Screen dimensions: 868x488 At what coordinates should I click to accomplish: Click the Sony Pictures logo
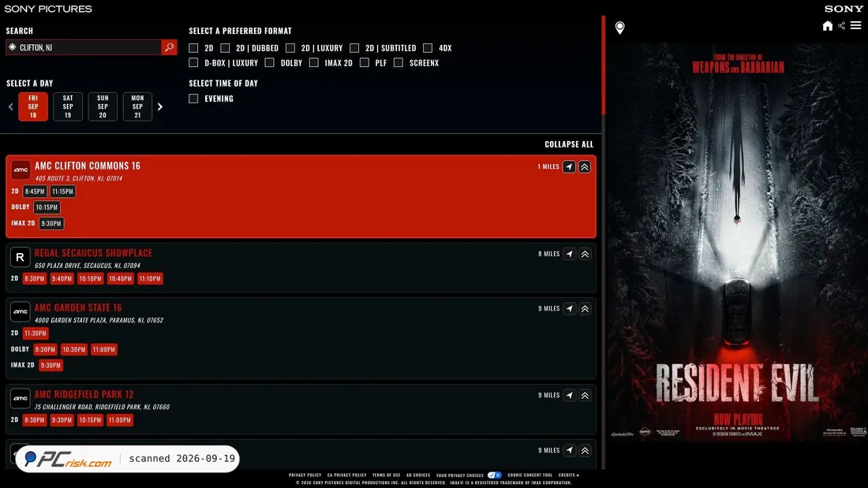[48, 9]
